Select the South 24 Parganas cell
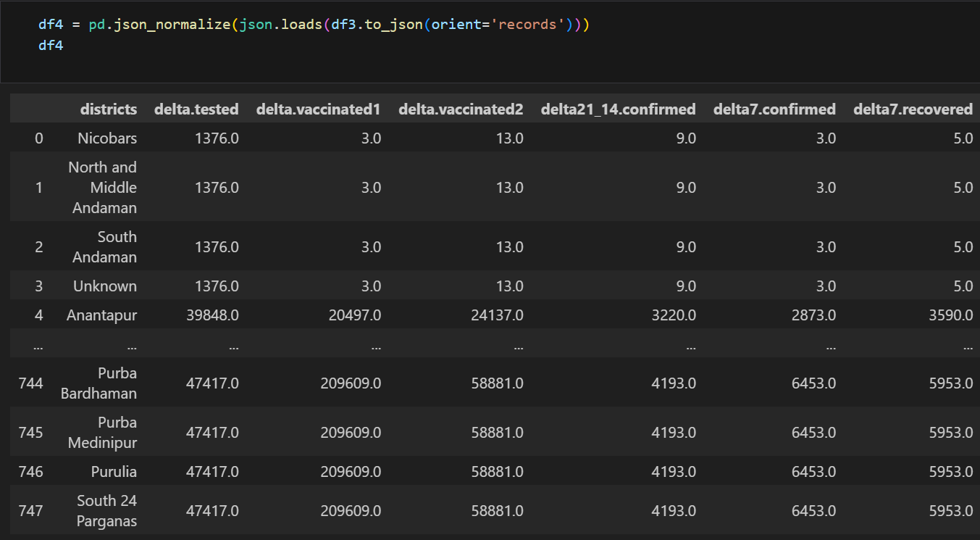Viewport: 980px width, 540px height. tap(106, 510)
